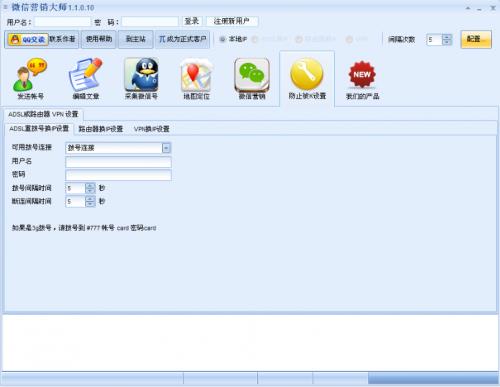Viewport: 500px width, 387px height.
Task: Open the 地图定位 map location icon
Action: [196, 79]
